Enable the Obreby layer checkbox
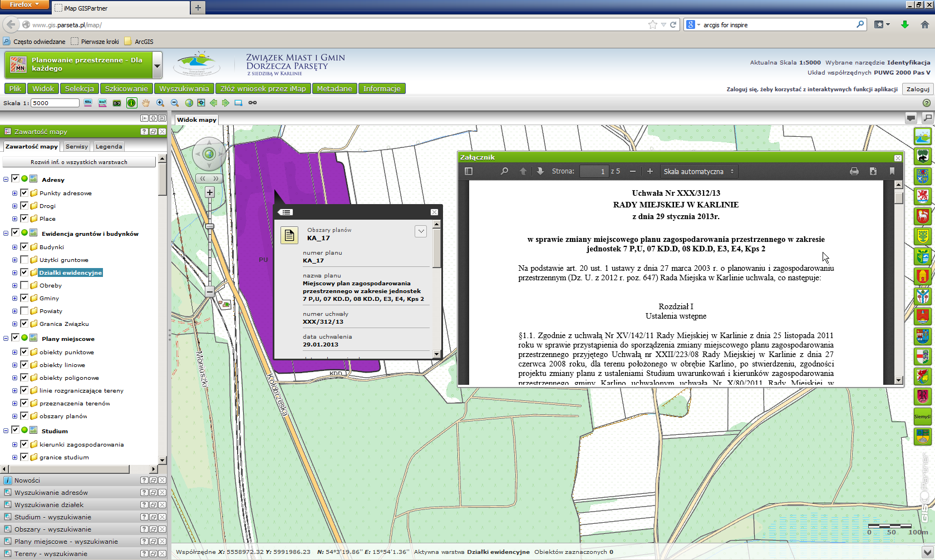 click(x=24, y=285)
